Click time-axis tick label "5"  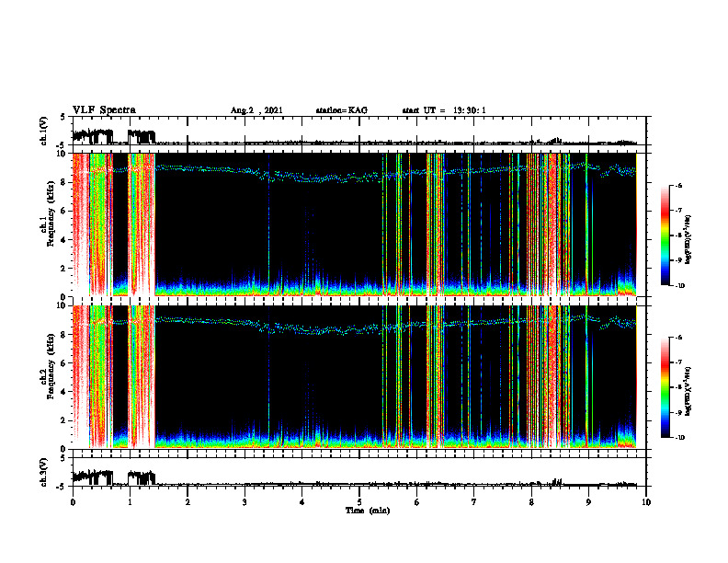[359, 502]
